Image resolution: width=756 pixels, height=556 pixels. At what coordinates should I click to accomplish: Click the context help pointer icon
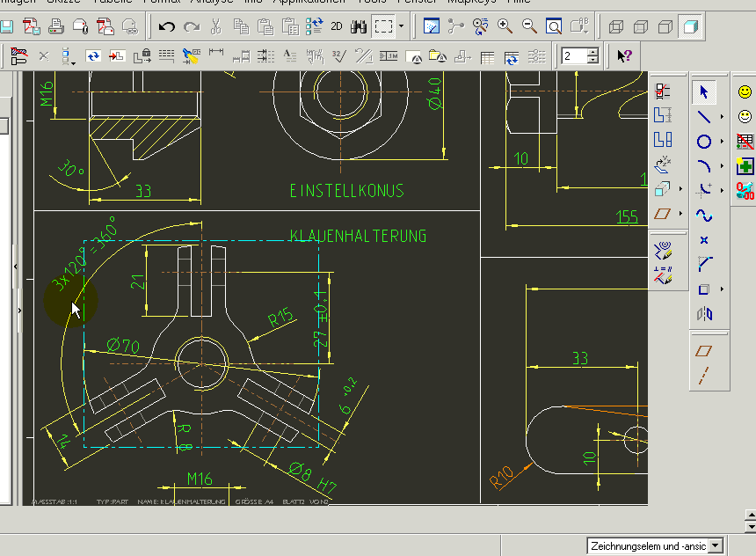point(624,56)
